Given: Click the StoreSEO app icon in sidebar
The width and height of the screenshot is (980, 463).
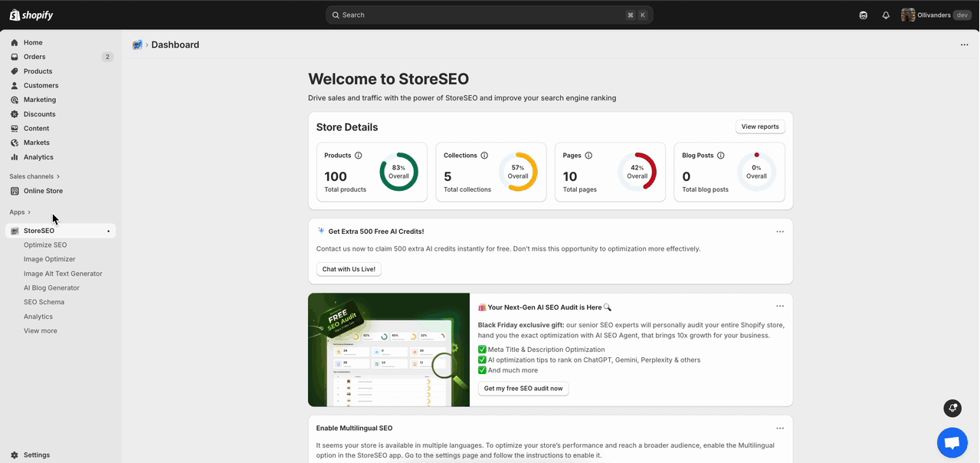Looking at the screenshot, I should pyautogui.click(x=13, y=230).
